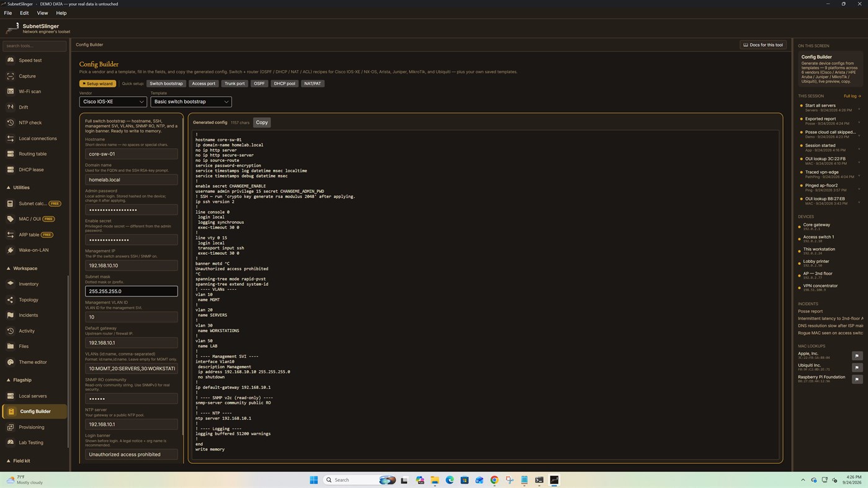Viewport: 868px width, 488px height.
Task: Open Local servers in Flagship section
Action: coord(35,396)
